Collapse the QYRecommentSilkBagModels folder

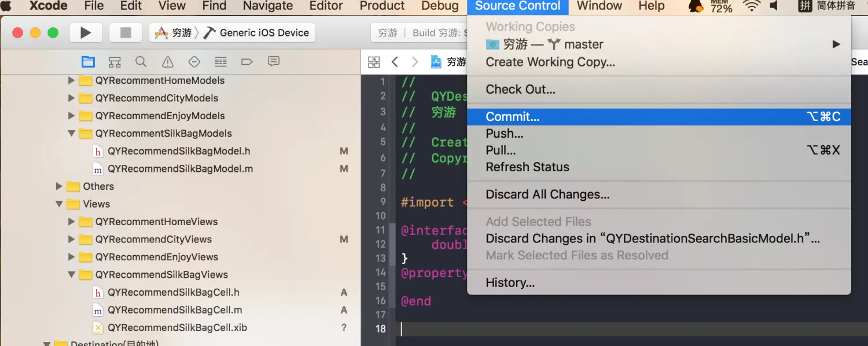pos(71,134)
